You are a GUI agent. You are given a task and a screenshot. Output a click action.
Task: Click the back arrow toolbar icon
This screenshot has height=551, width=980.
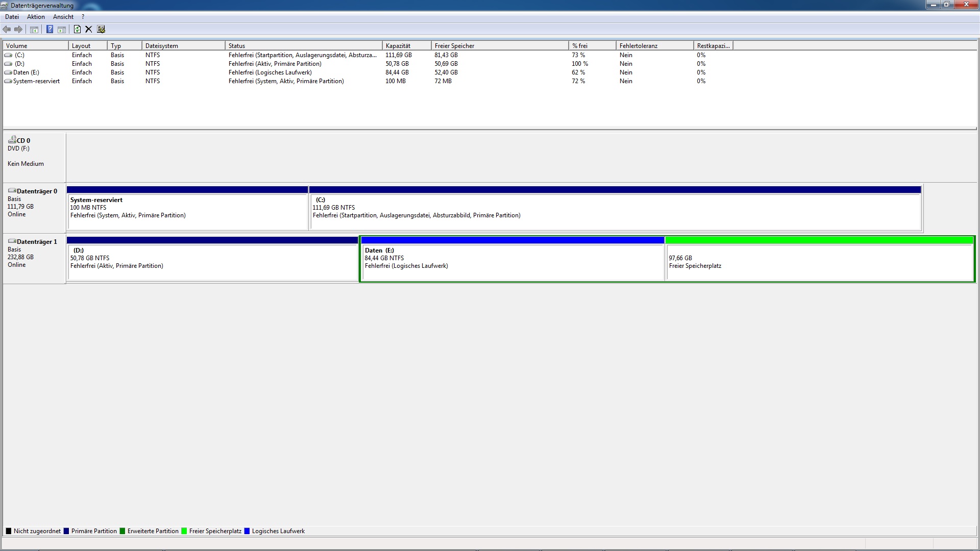pyautogui.click(x=7, y=30)
